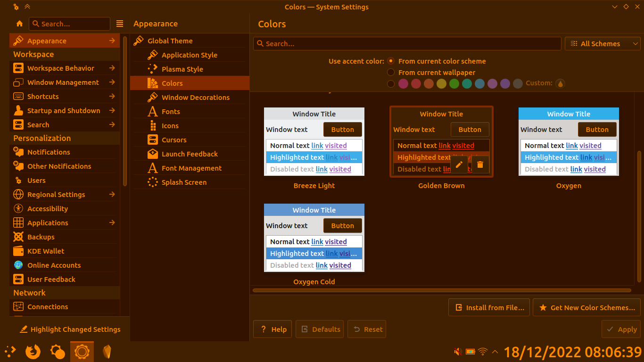Screen dimensions: 644x362
Task: Click the trash delete icon on Golden Brown
Action: pos(480,165)
